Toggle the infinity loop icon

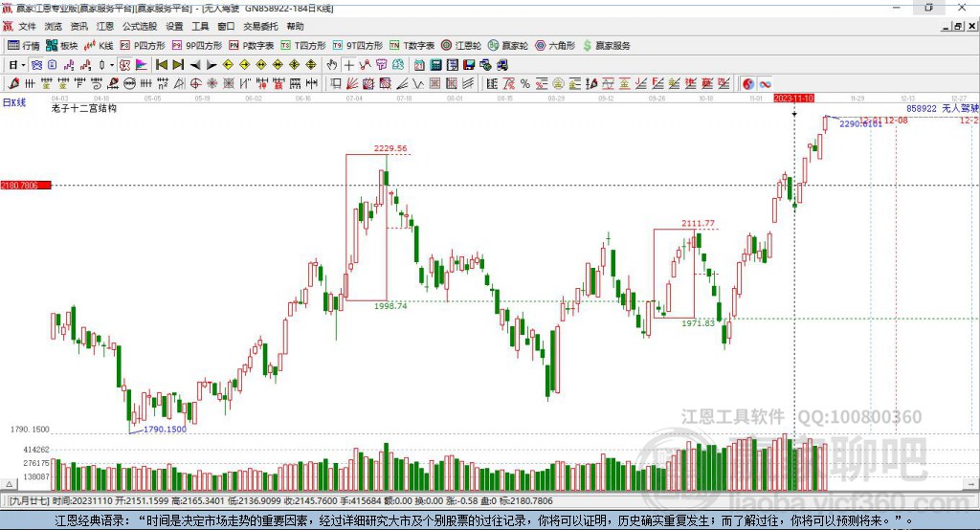[765, 84]
